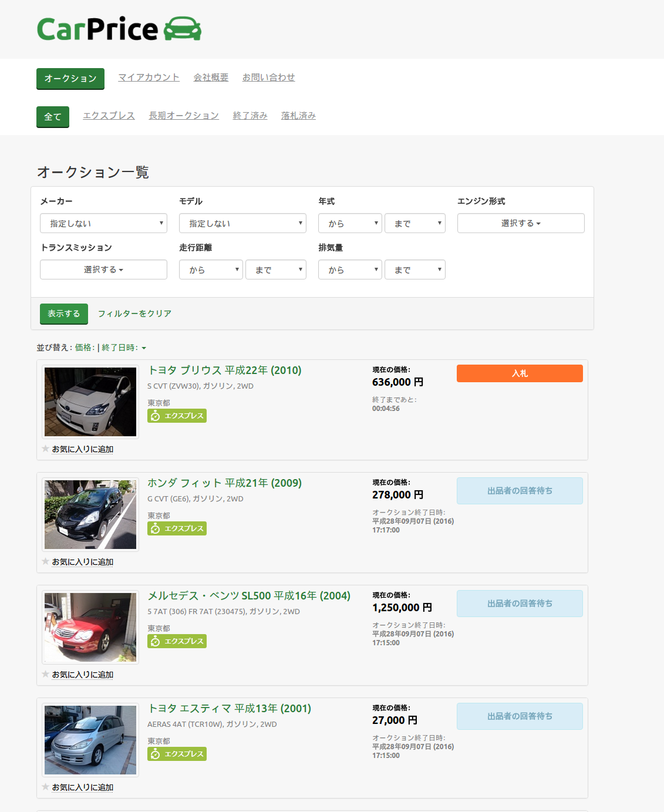Screen dimensions: 664x812
Task: Expand the エンジン形式 selector
Action: 521,223
